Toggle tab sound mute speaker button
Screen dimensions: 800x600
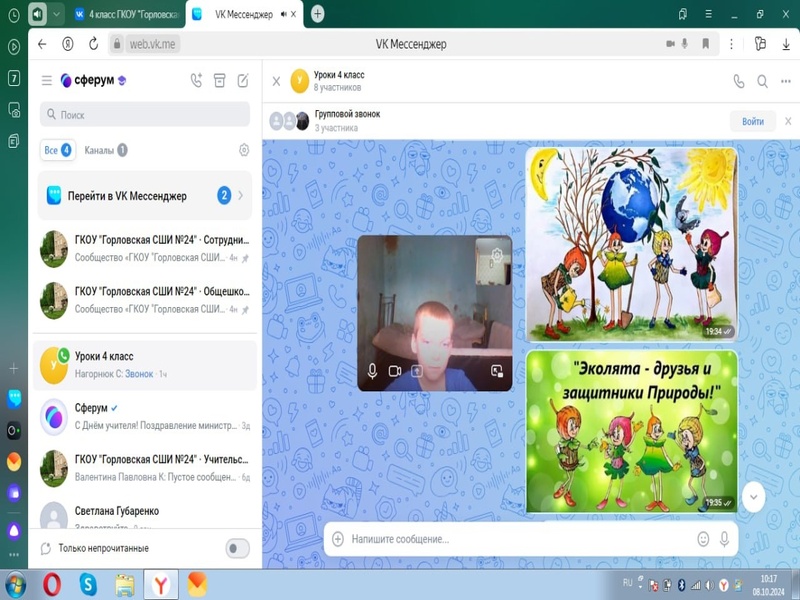tap(37, 14)
